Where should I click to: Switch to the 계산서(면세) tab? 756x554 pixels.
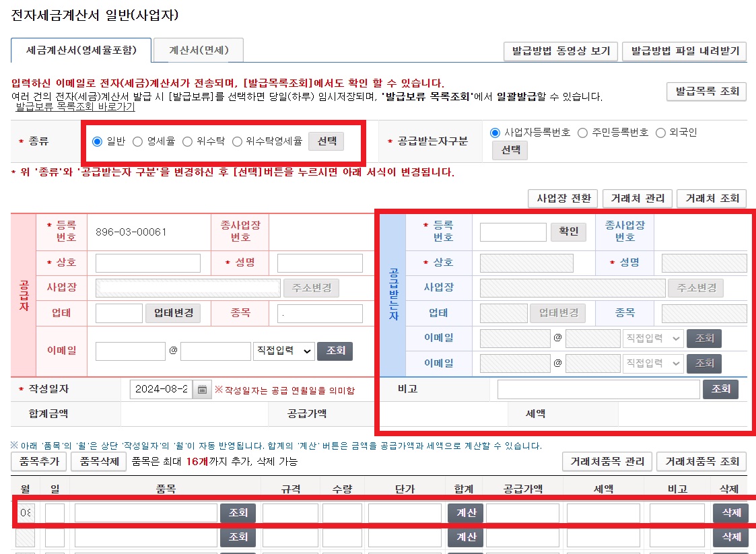[x=201, y=50]
